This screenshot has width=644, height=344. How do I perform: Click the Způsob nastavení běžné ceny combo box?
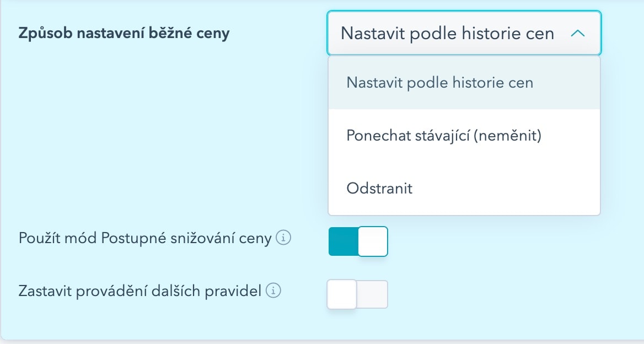pos(464,33)
